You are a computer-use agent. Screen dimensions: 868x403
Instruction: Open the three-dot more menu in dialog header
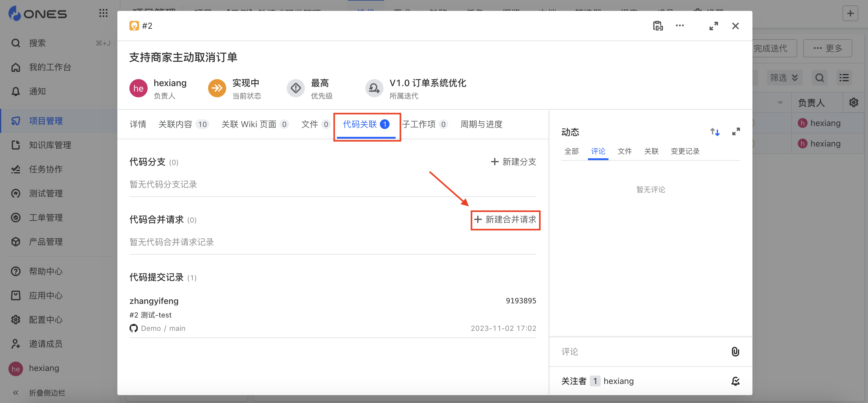680,26
